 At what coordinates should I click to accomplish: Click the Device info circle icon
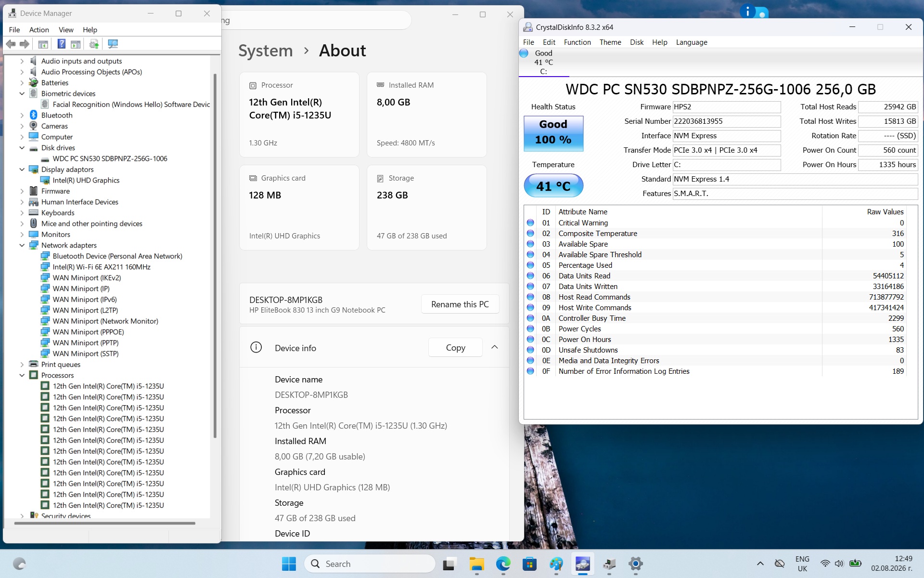tap(256, 347)
